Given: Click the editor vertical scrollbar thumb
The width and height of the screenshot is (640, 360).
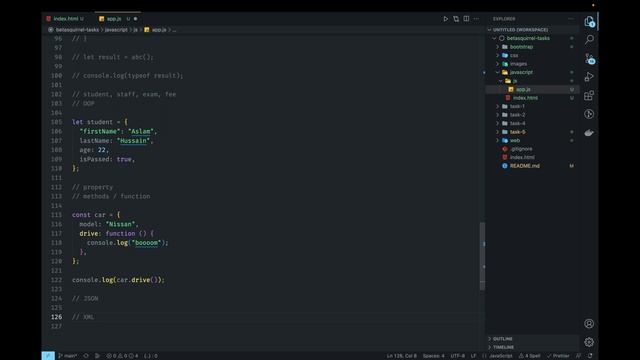Looking at the screenshot, I should click(x=482, y=256).
